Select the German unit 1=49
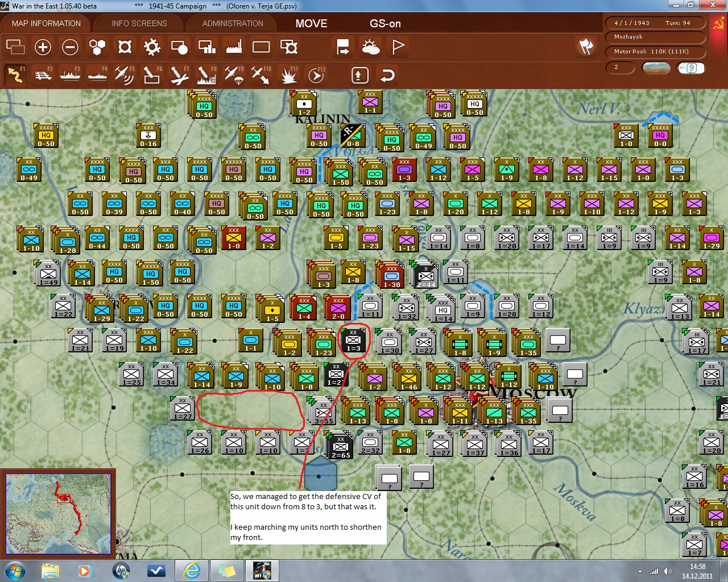The height and width of the screenshot is (582, 728). point(48,273)
